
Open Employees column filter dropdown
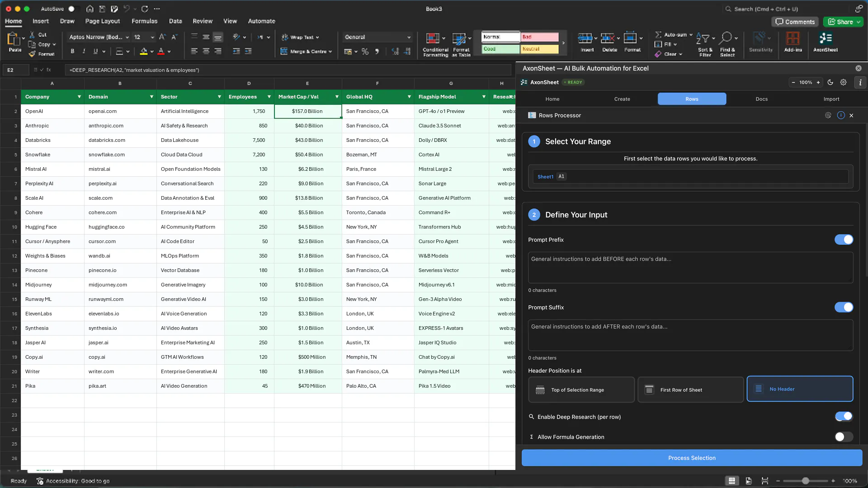tap(269, 97)
